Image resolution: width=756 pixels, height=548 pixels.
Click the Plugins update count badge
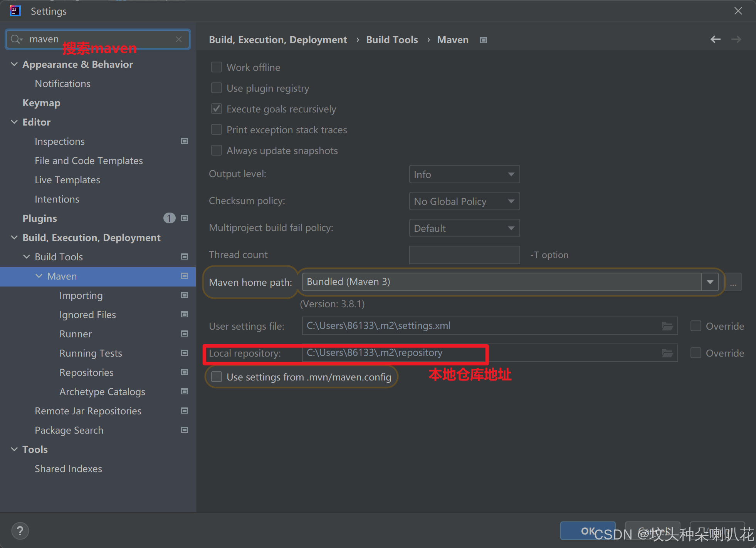click(169, 218)
